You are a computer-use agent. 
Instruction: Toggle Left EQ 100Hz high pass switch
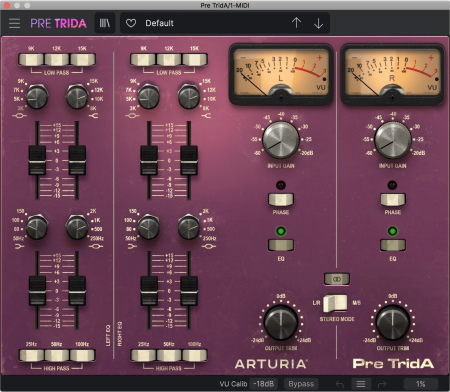82,355
